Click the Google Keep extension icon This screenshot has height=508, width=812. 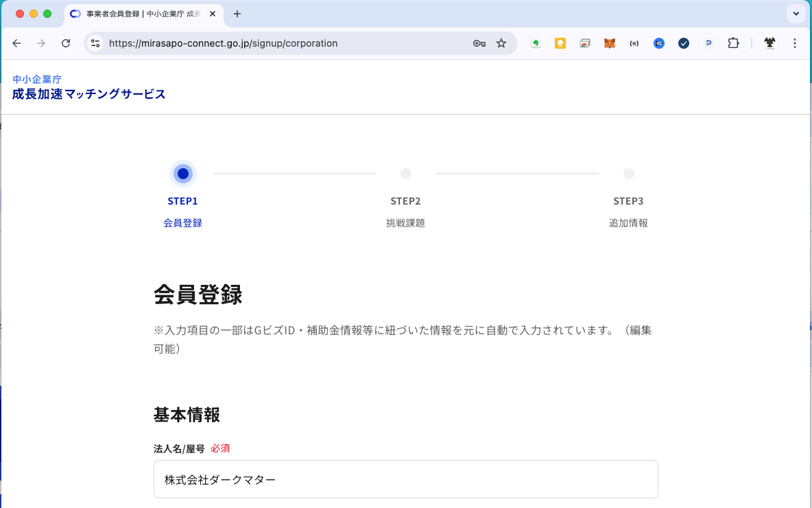coord(560,43)
